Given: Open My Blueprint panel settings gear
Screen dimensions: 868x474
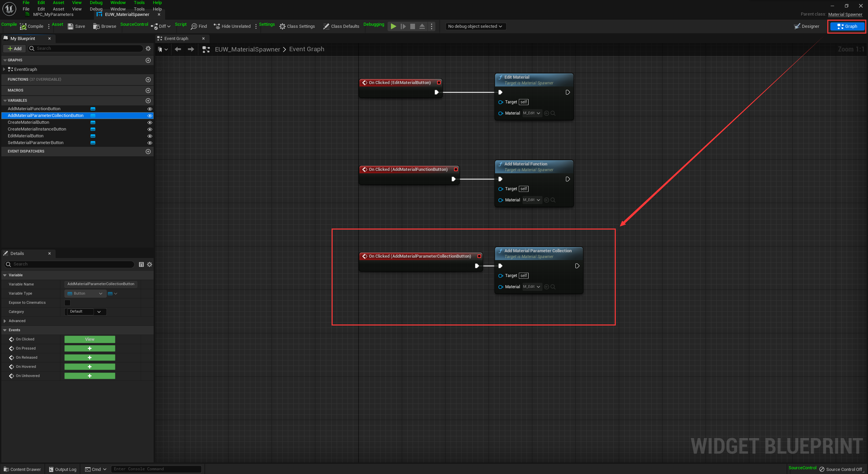Looking at the screenshot, I should [148, 48].
